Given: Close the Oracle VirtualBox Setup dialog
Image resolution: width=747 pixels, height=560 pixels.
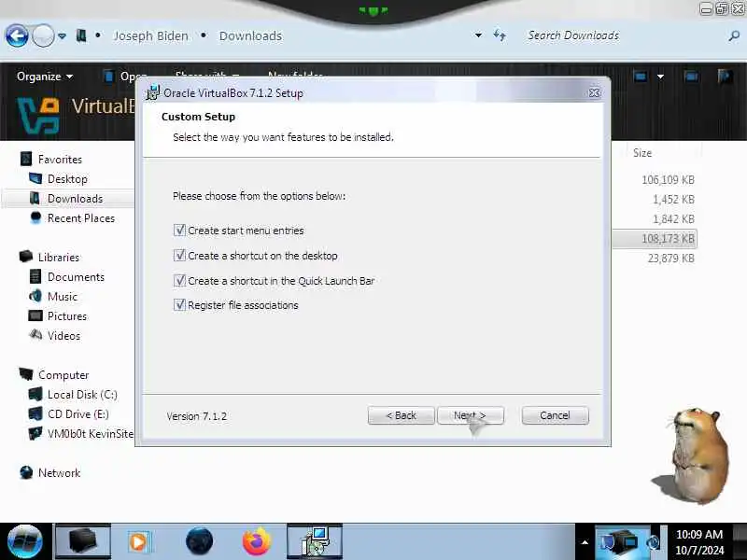Looking at the screenshot, I should (x=594, y=92).
